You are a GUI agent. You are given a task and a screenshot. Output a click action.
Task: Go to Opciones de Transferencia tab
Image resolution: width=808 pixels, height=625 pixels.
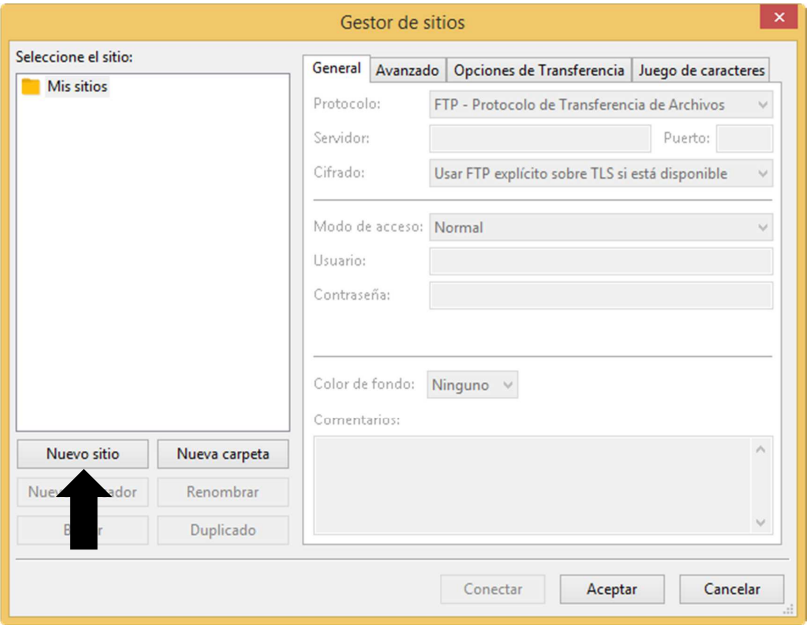pos(539,70)
